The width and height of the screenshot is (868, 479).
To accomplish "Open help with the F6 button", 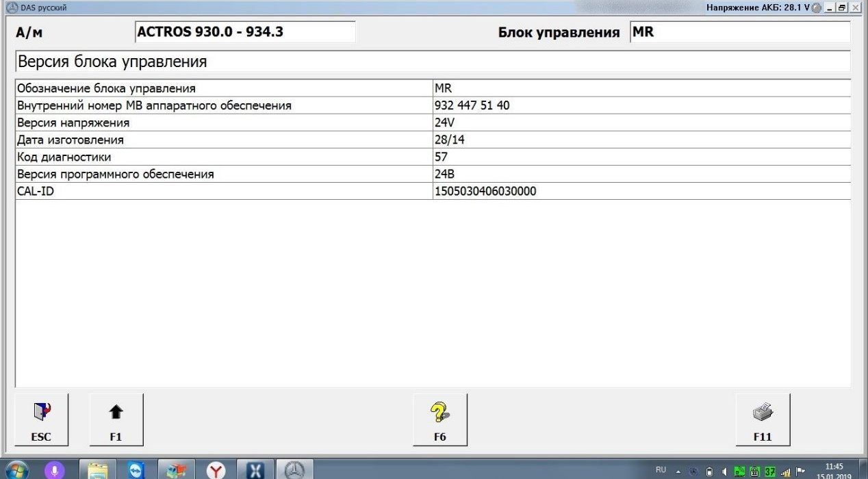I will click(x=440, y=419).
